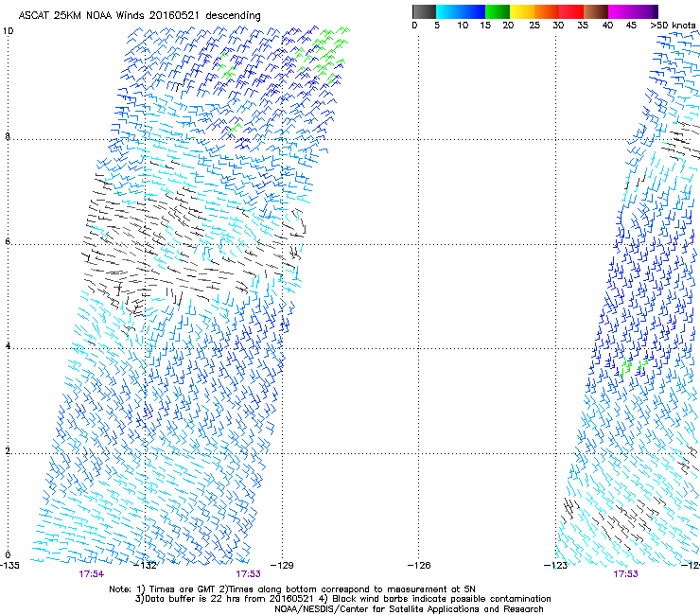The image size is (700, 615).
Task: Click the longitude label -129
Action: pyautogui.click(x=283, y=566)
